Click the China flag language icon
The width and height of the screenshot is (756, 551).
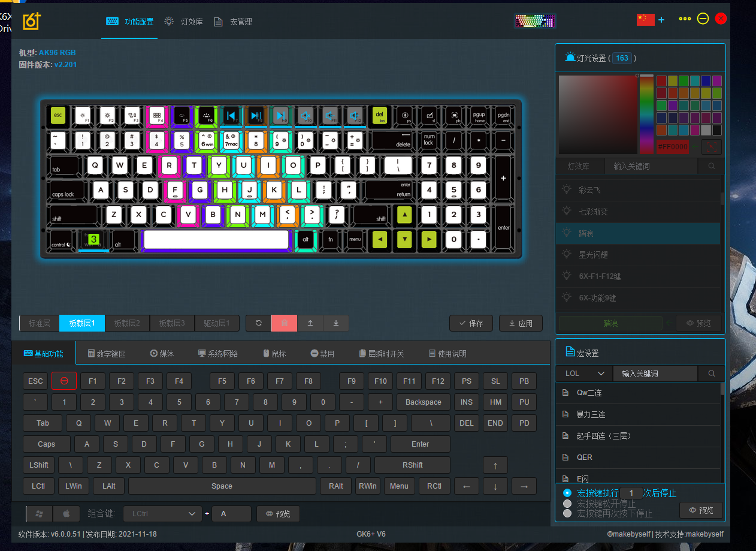pyautogui.click(x=645, y=19)
